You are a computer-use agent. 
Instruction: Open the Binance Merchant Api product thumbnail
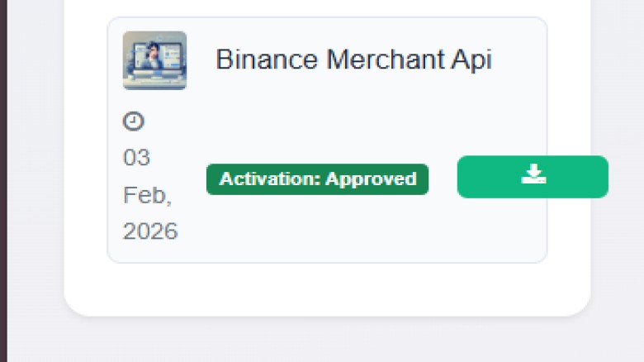[x=154, y=60]
